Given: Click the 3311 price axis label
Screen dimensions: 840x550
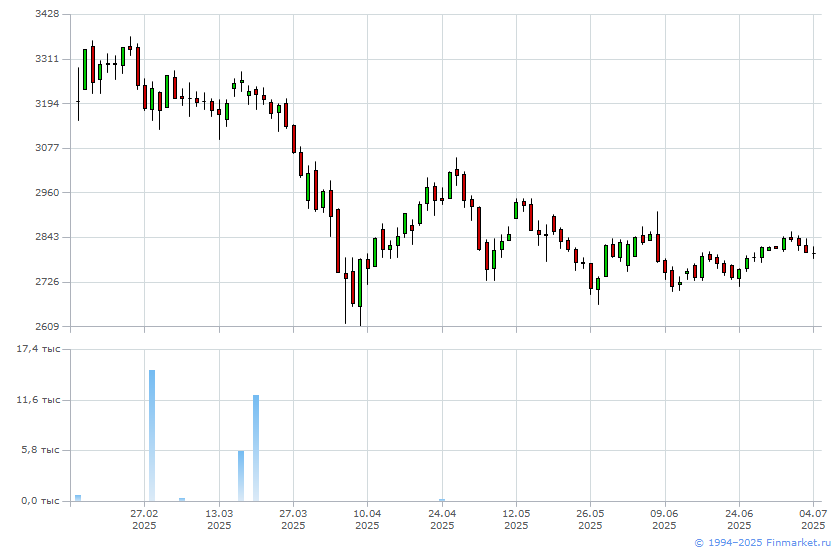Looking at the screenshot, I should tap(47, 59).
